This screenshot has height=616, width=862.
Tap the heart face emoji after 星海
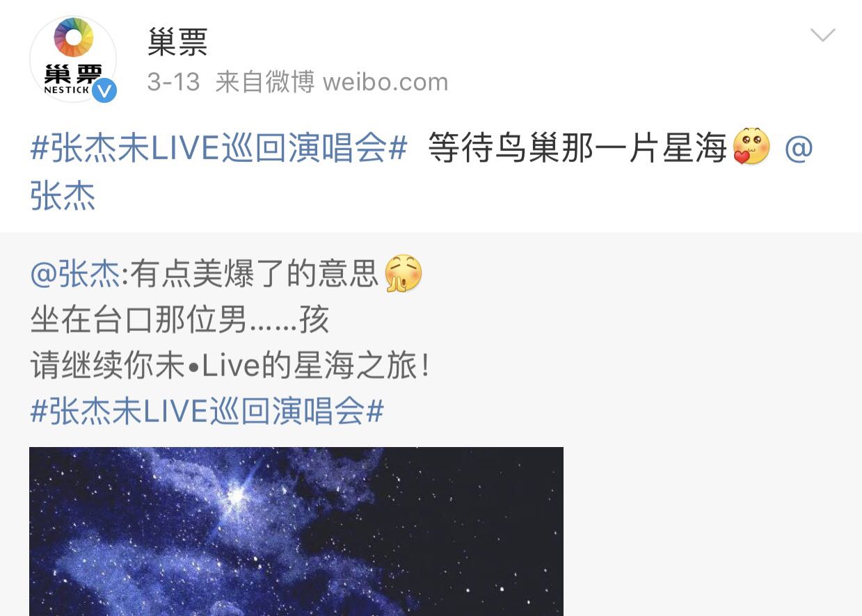pos(751,147)
